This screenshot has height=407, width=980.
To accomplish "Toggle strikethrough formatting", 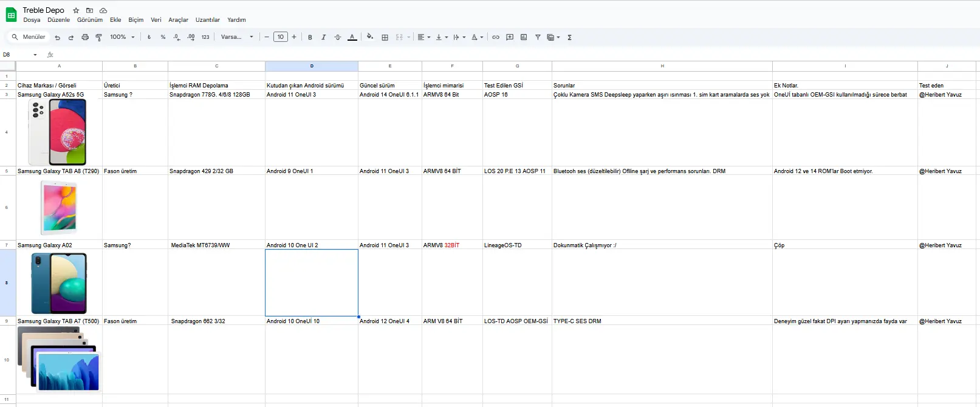I will 338,37.
